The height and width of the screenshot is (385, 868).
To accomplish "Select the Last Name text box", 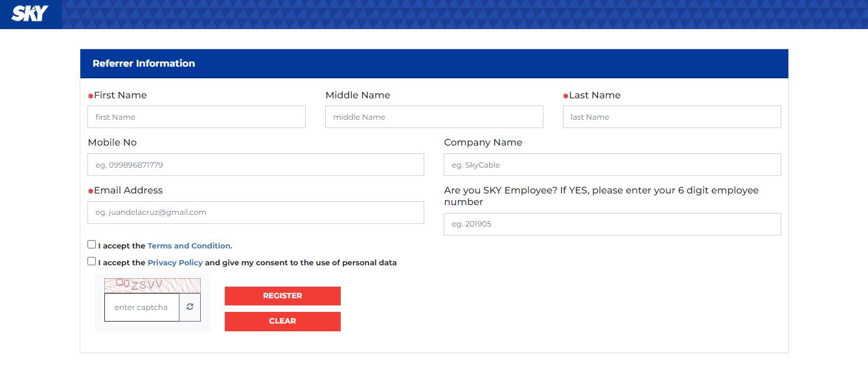I will tap(671, 117).
